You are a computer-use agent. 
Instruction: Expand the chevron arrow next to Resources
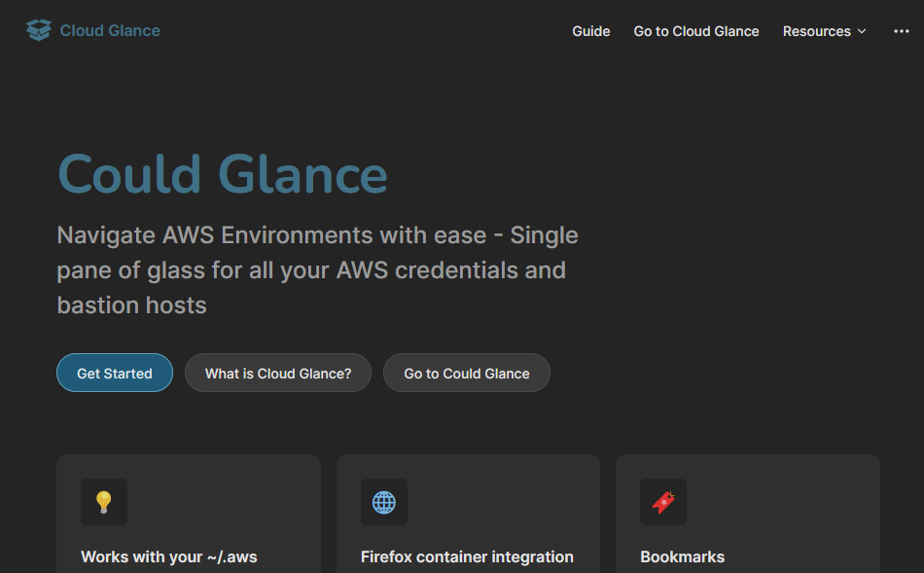tap(862, 32)
